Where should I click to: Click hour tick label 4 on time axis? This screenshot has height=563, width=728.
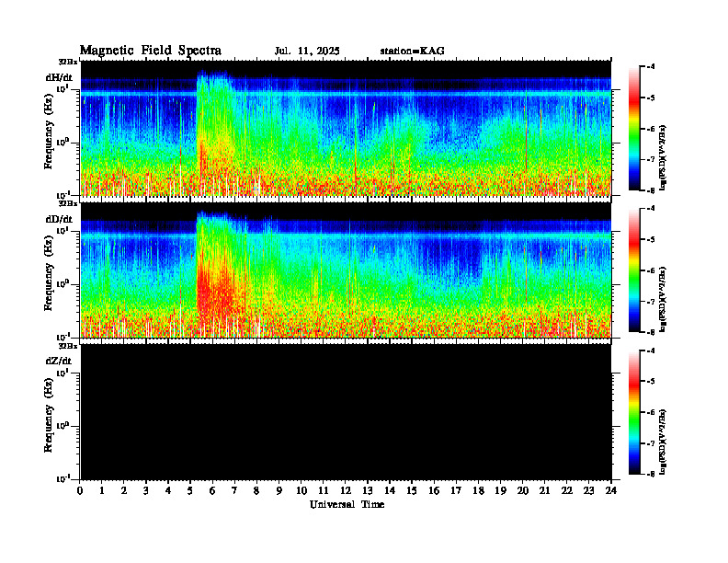click(x=168, y=491)
